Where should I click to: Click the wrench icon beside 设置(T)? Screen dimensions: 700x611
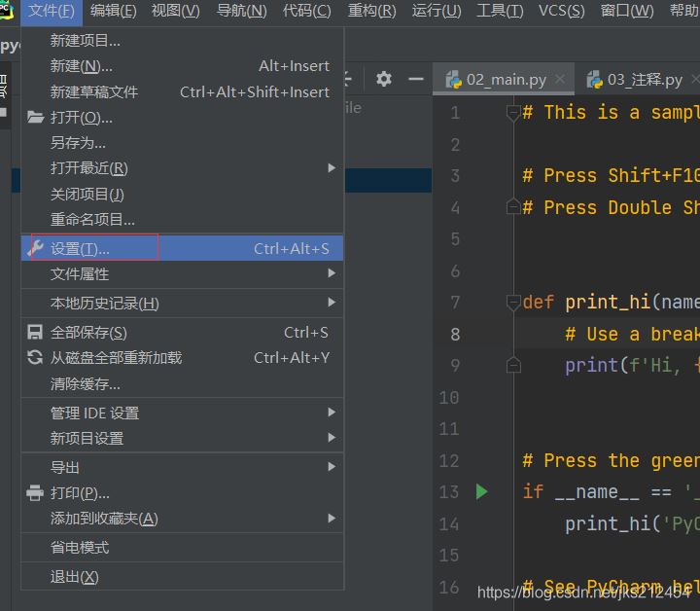point(36,248)
